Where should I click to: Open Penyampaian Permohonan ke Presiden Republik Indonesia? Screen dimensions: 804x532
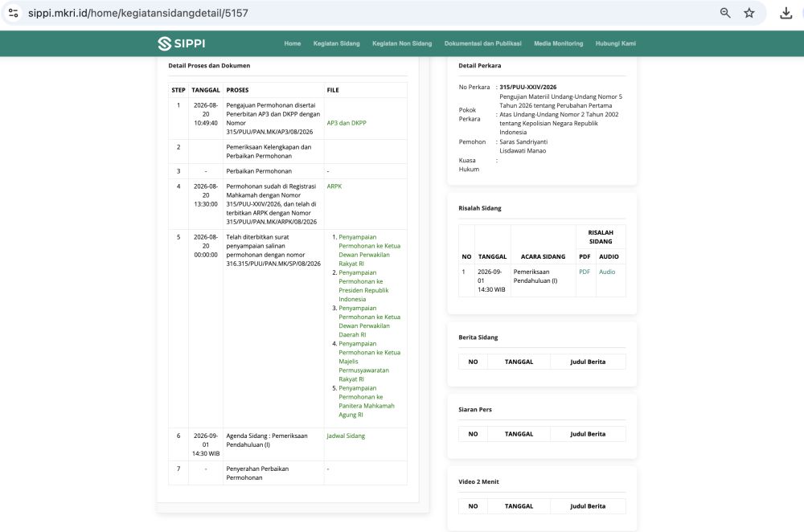(363, 286)
